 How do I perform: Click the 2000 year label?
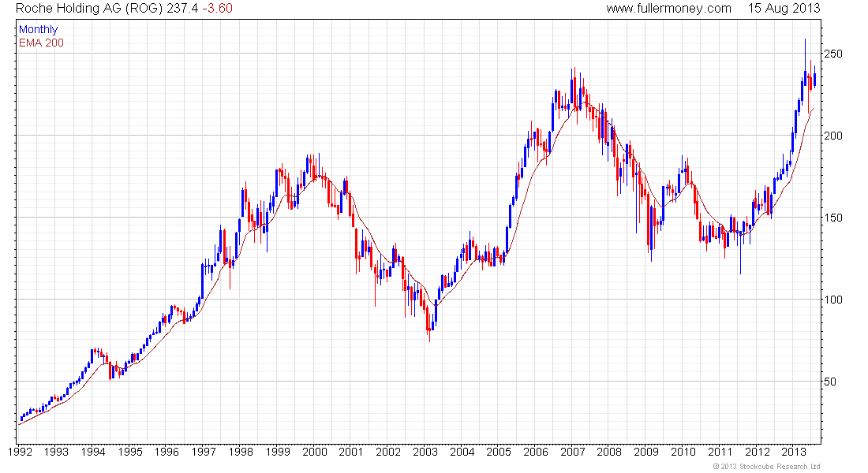(314, 452)
